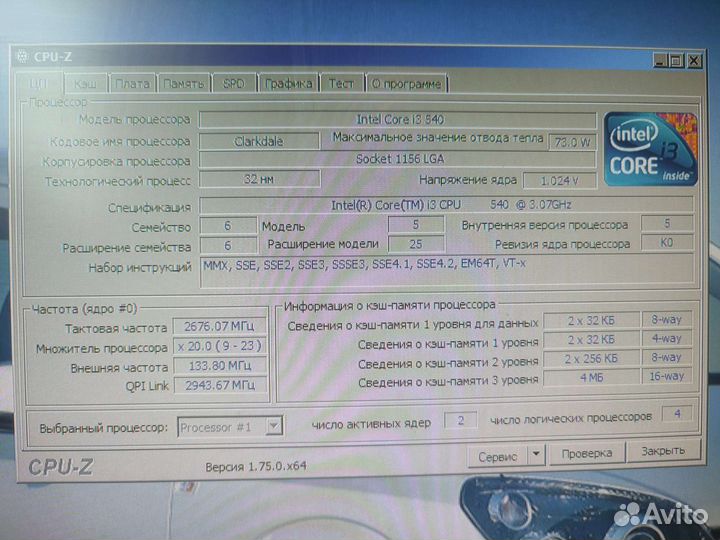Click the CPU-Z title bar icon
The image size is (720, 540).
click(x=22, y=56)
